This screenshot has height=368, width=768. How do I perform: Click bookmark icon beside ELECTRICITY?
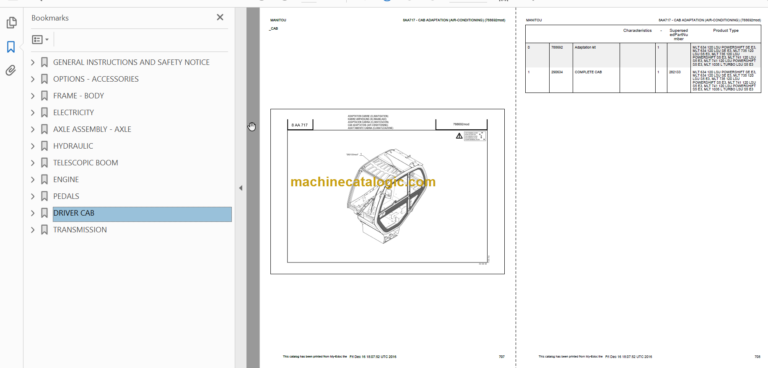click(x=44, y=113)
